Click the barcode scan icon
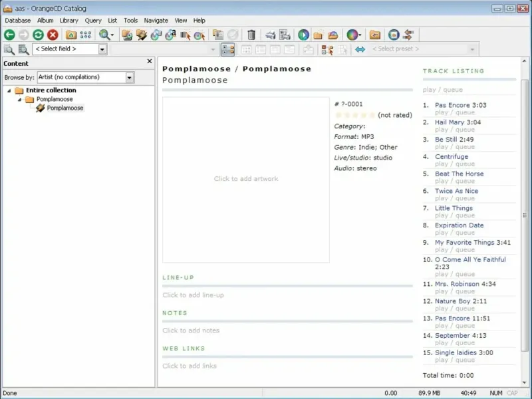The height and width of the screenshot is (399, 532). coord(185,35)
